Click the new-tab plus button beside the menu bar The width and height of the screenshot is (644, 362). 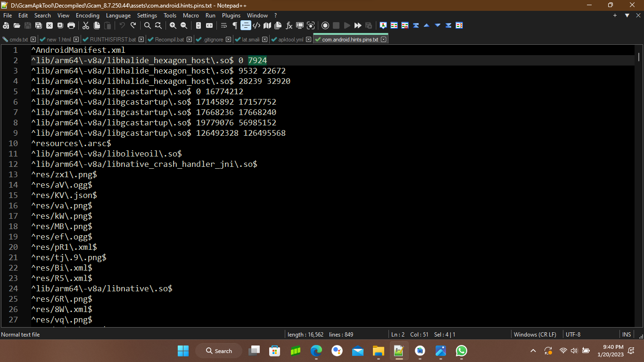point(615,16)
